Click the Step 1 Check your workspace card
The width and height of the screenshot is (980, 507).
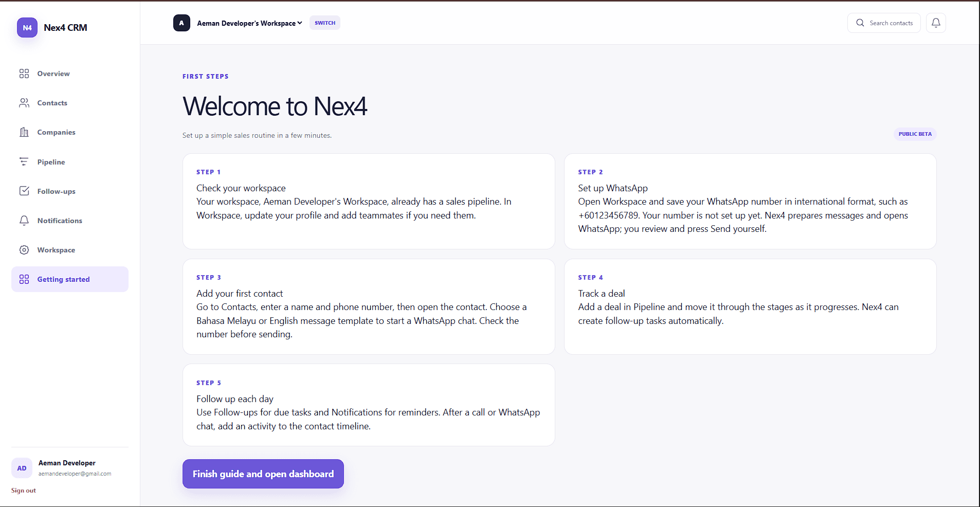pos(369,201)
